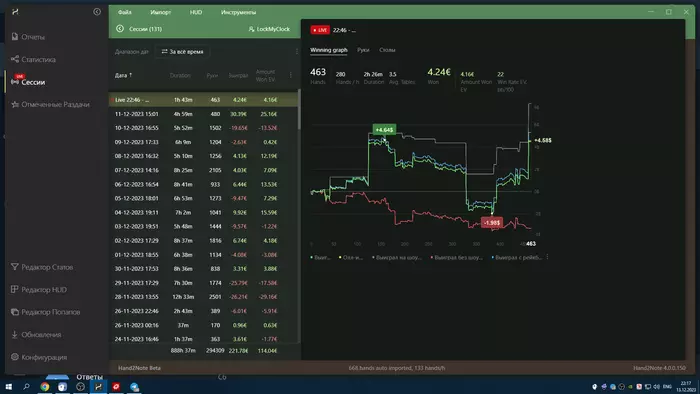
Task: Open the Импорт menu
Action: tap(161, 12)
